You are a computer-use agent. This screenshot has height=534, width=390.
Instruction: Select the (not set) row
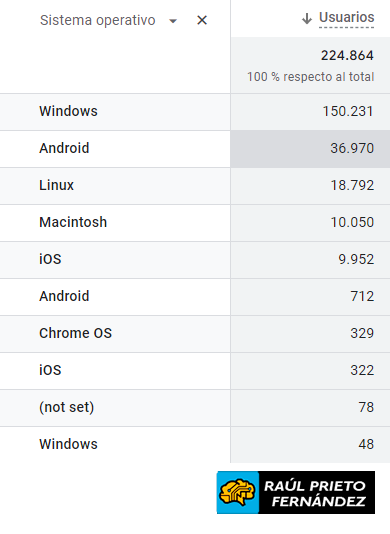click(195, 408)
